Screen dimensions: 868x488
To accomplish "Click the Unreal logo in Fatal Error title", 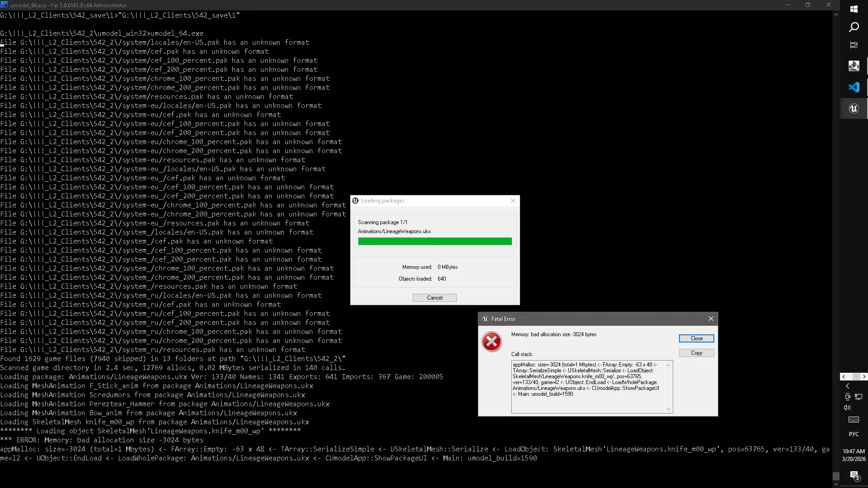I will 485,319.
